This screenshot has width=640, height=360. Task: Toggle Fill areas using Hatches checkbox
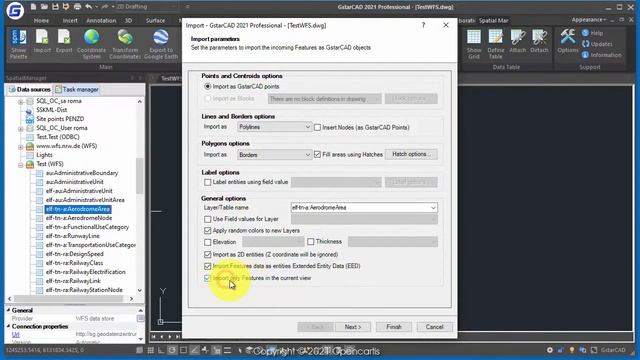(x=317, y=155)
